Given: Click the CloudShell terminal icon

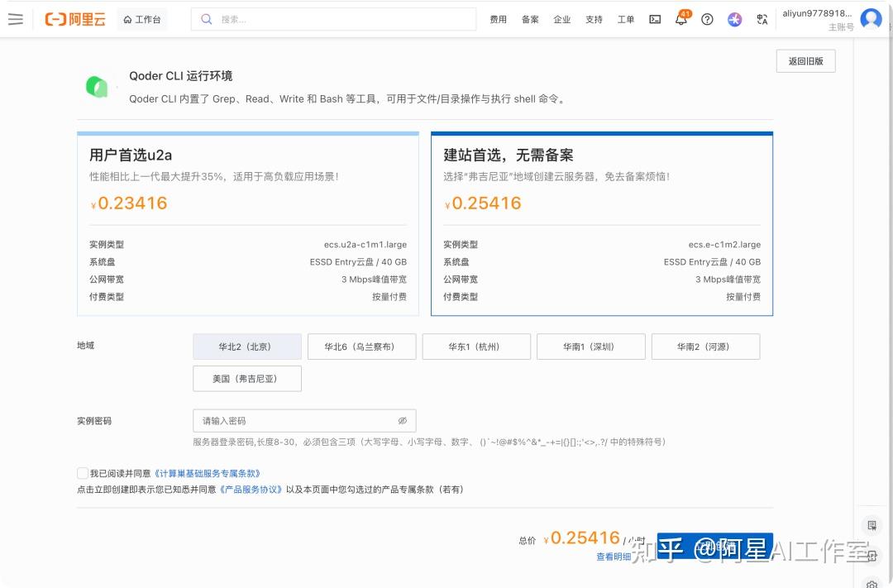Looking at the screenshot, I should point(654,19).
